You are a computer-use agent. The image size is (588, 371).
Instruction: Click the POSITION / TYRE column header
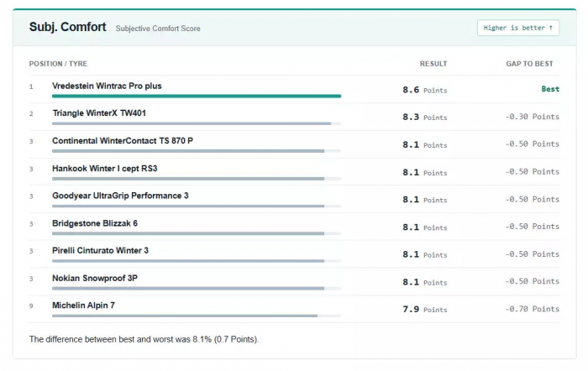coord(58,64)
